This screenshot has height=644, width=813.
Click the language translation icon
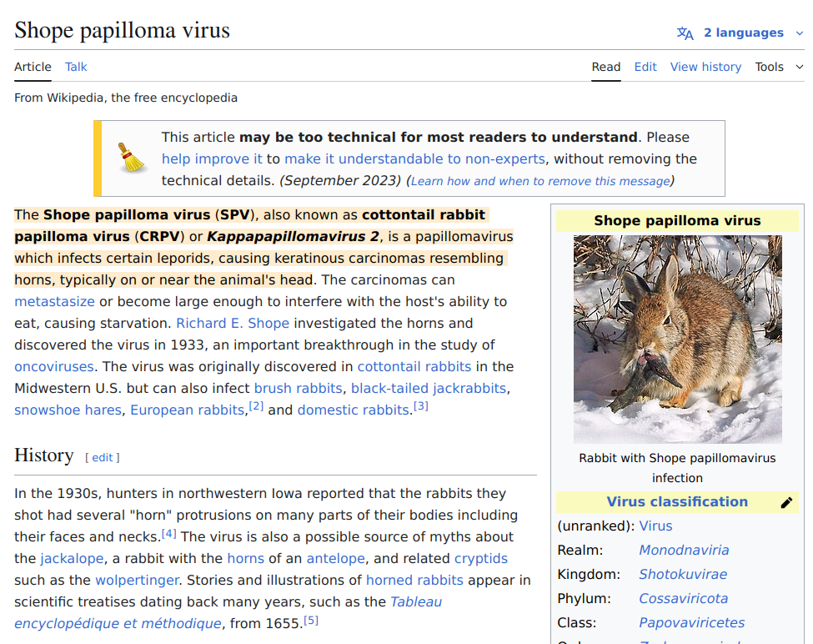pyautogui.click(x=685, y=33)
